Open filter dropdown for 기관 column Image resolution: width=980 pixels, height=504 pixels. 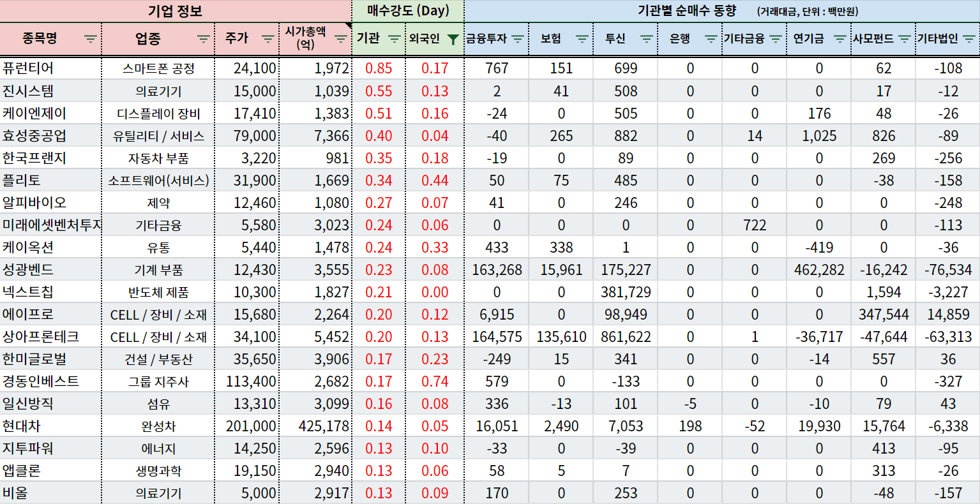point(395,39)
